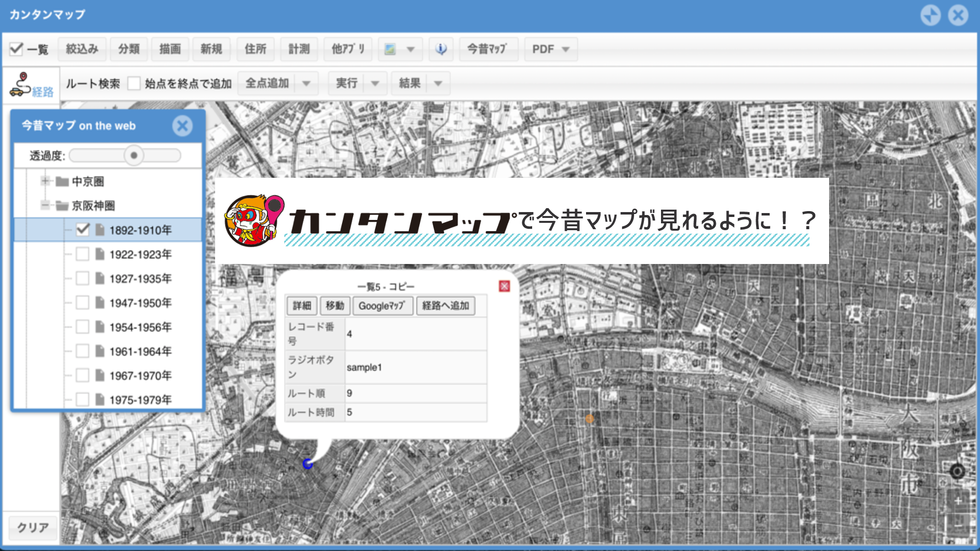This screenshot has height=551, width=980.
Task: Close the カンタンマップ app window
Action: (958, 15)
